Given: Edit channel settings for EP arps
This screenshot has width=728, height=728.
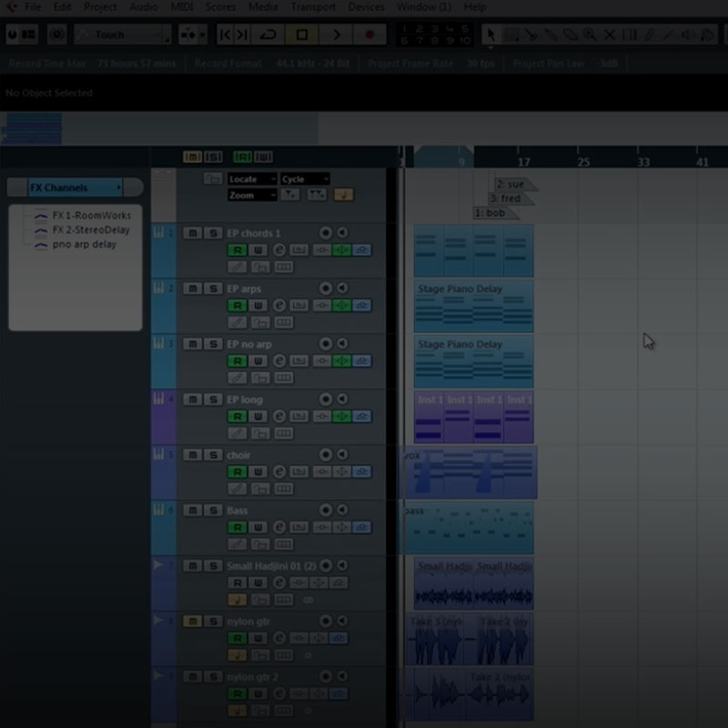Looking at the screenshot, I should tap(279, 306).
